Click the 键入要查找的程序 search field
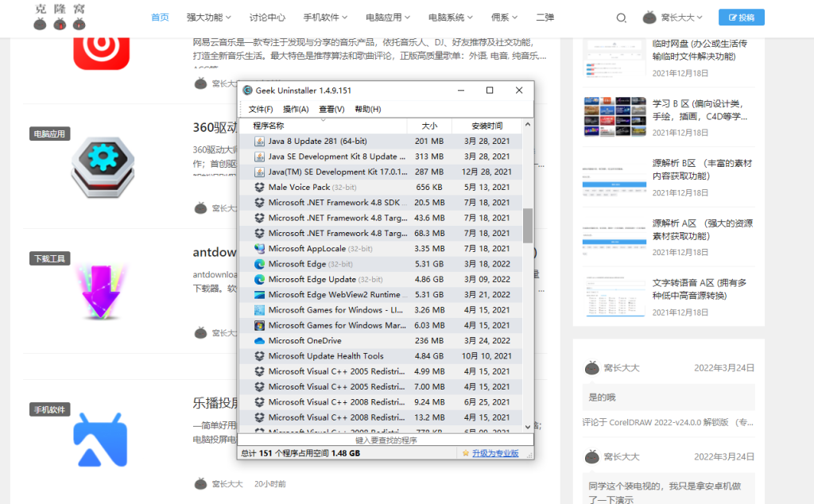The width and height of the screenshot is (814, 504). 386,440
